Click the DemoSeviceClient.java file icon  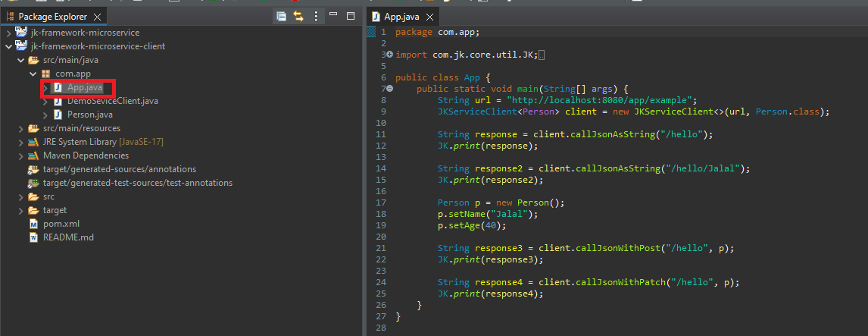tap(58, 102)
